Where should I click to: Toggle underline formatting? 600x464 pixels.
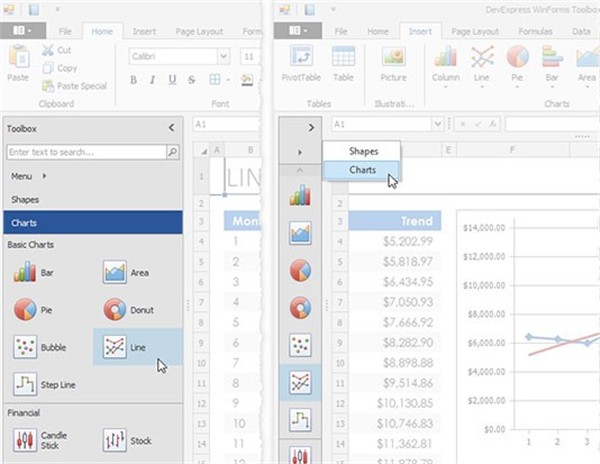coord(172,80)
